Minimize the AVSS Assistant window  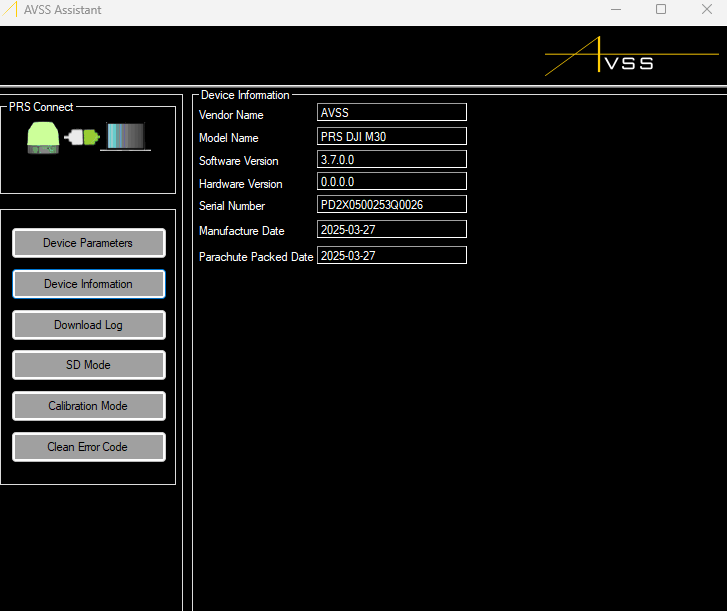pyautogui.click(x=616, y=9)
